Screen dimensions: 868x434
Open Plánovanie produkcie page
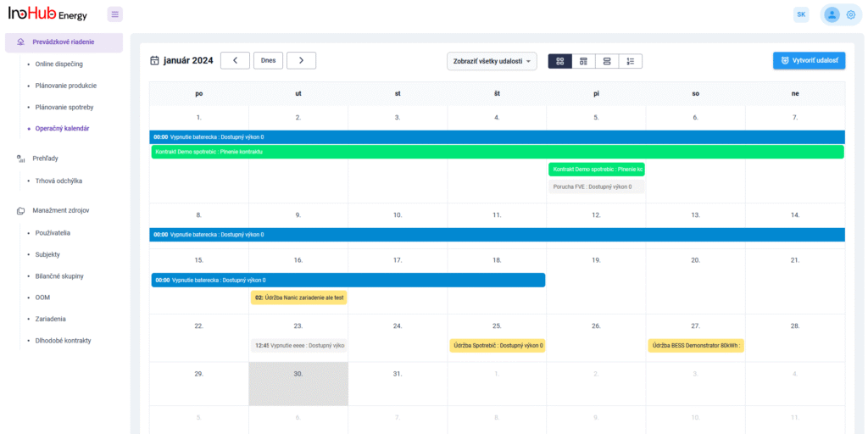(x=65, y=86)
